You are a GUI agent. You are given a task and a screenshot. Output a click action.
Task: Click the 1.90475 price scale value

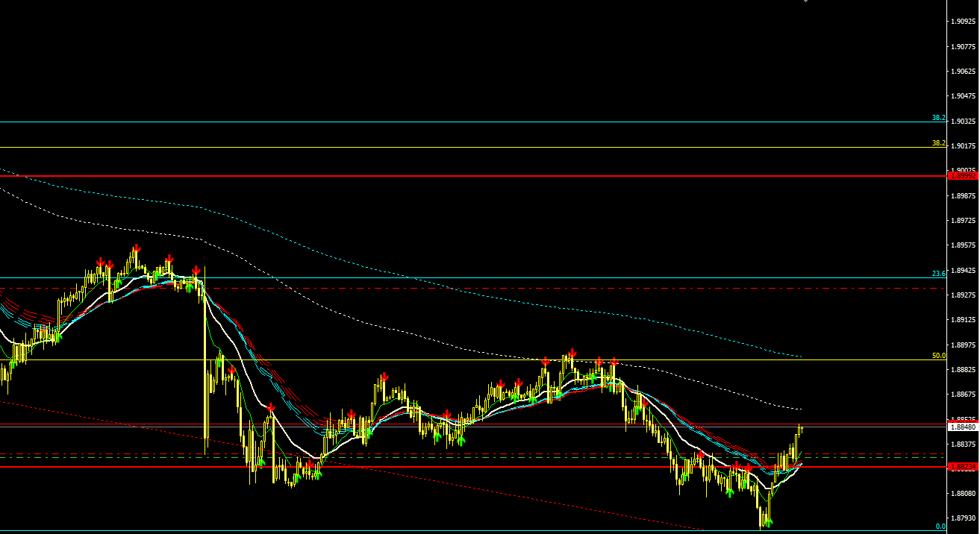[x=964, y=96]
